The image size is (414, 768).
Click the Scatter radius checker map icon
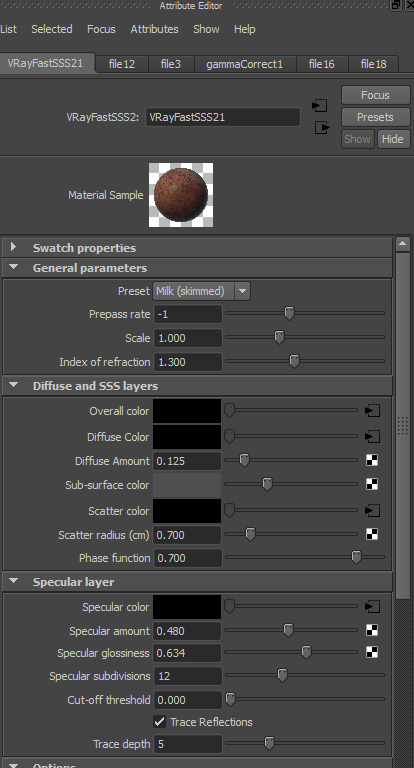[x=372, y=534]
